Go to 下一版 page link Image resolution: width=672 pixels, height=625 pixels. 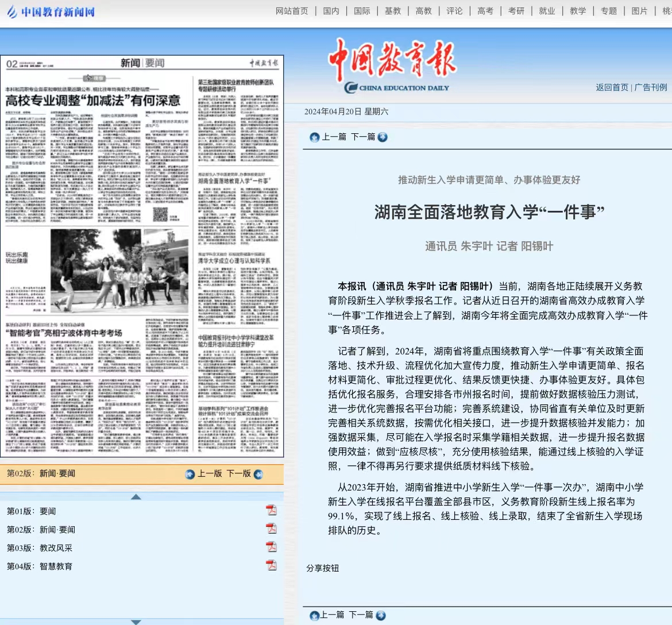[x=239, y=474]
